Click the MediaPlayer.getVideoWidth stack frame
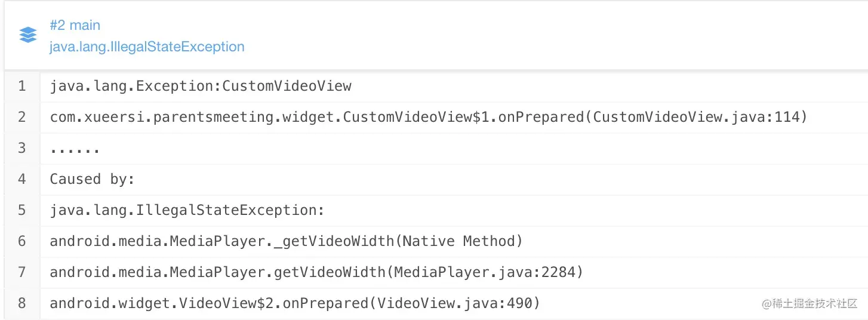Viewport: 868px width, 320px height. pos(316,272)
